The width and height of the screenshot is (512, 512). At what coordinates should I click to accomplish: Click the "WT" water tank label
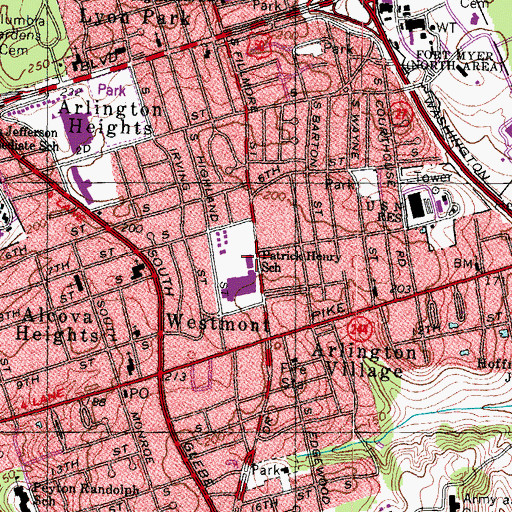(x=447, y=28)
